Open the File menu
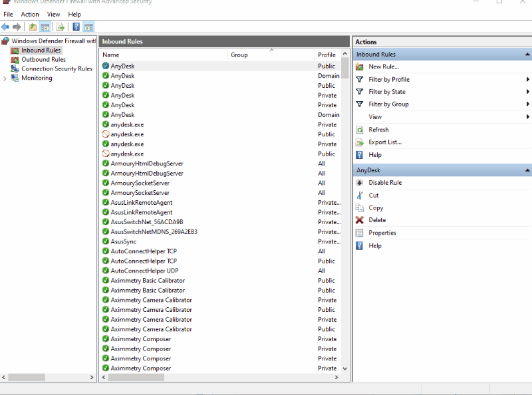Screen dimensions: 532x395 pos(8,14)
